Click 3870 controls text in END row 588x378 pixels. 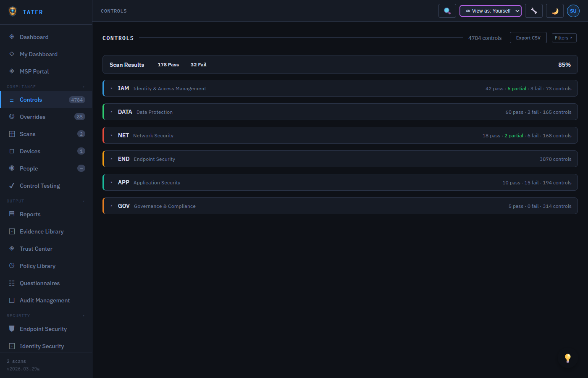point(556,159)
